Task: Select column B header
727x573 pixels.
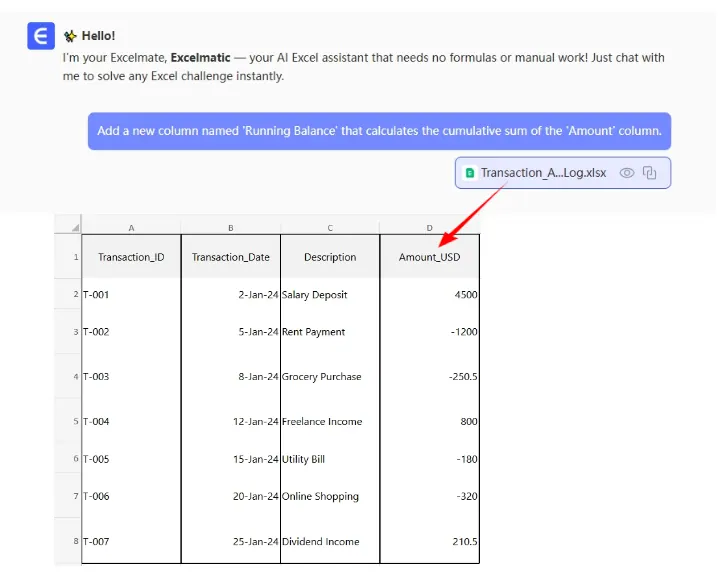Action: (x=230, y=228)
